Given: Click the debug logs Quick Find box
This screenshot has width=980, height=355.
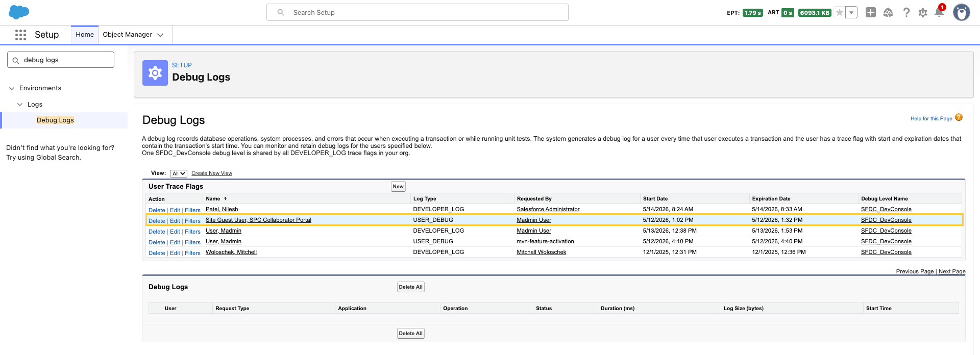Looking at the screenshot, I should (61, 60).
